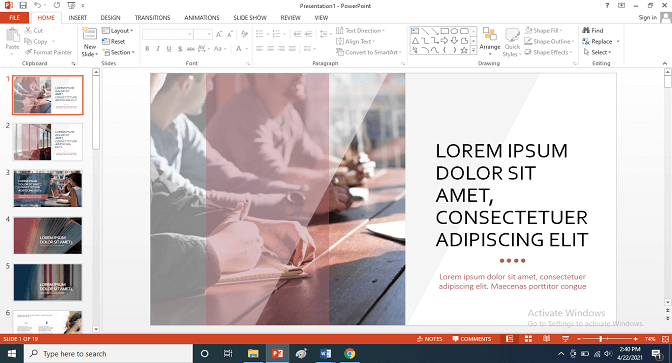
Task: Toggle text shadow
Action: pyautogui.click(x=180, y=48)
